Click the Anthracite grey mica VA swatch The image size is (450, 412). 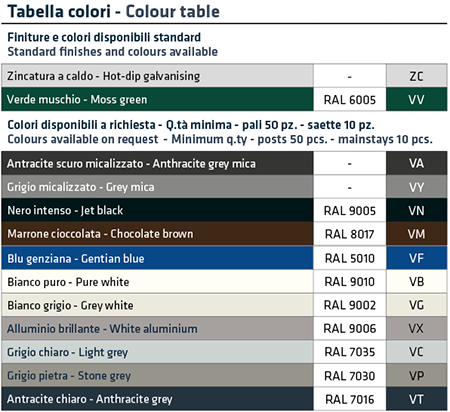(x=416, y=163)
